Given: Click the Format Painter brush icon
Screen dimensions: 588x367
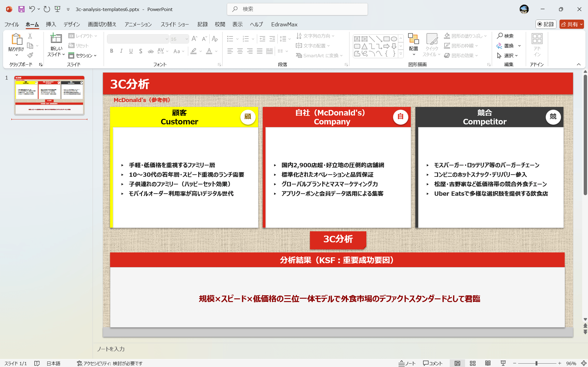Looking at the screenshot, I should coord(30,55).
